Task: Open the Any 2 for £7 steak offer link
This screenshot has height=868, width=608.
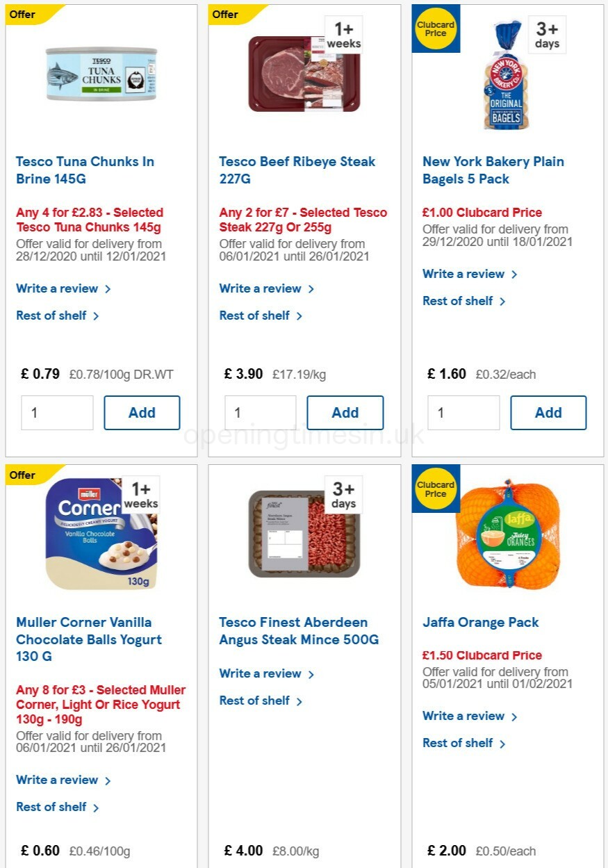Action: tap(303, 218)
